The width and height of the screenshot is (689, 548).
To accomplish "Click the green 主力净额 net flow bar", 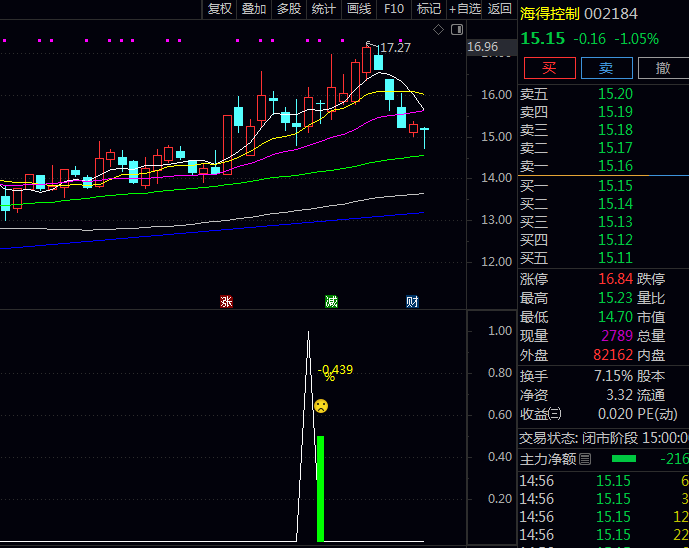I will pyautogui.click(x=623, y=459).
